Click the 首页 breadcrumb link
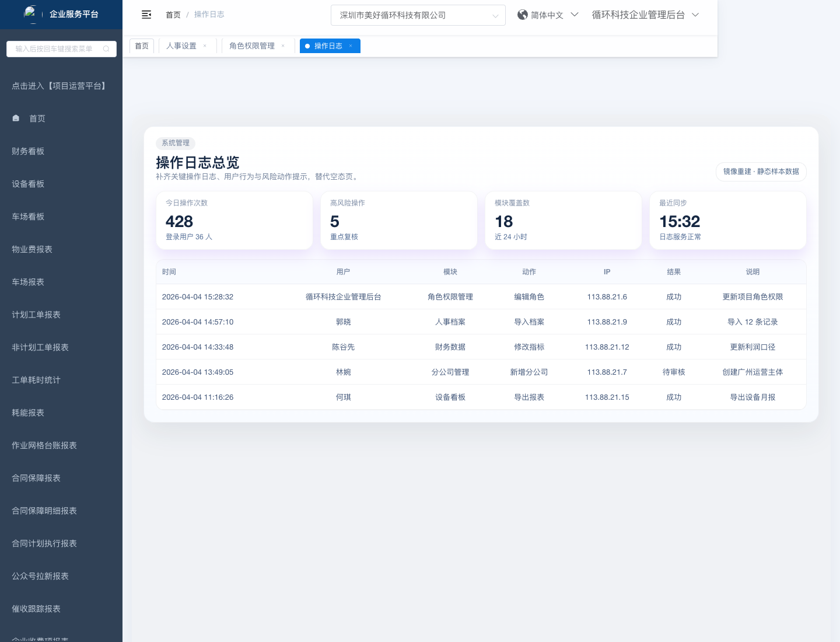 (x=173, y=15)
